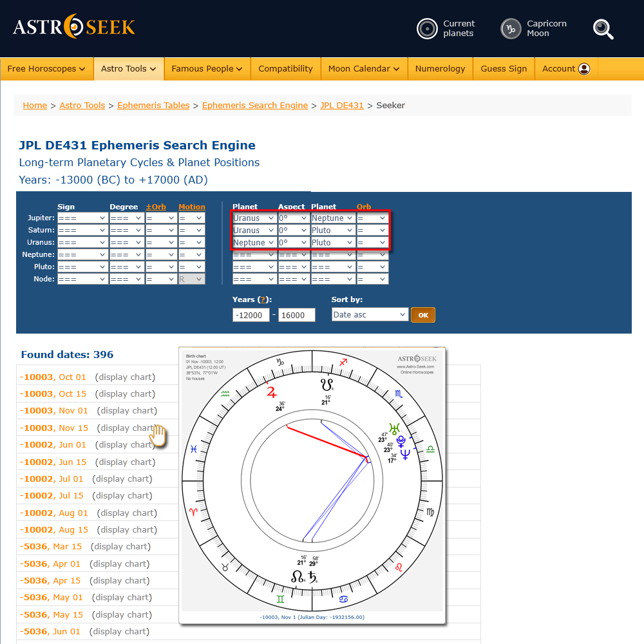Click the Capricorn Moon icon

pos(511,28)
